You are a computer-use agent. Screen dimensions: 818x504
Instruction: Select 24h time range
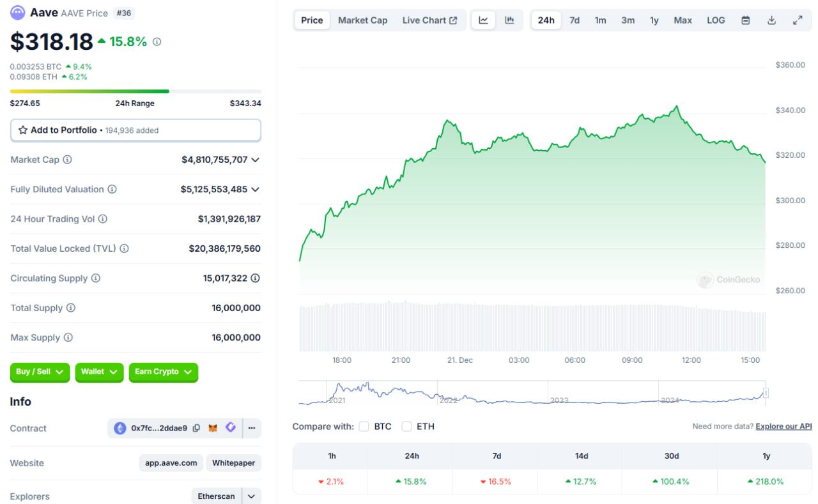[546, 20]
